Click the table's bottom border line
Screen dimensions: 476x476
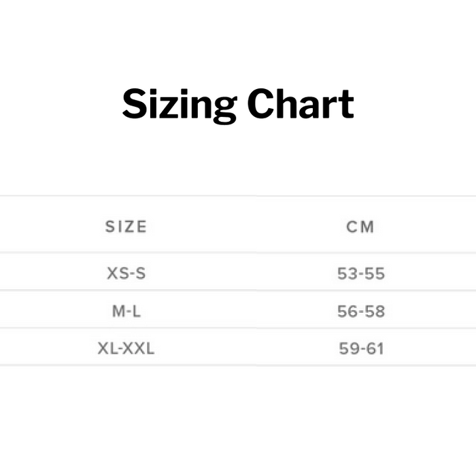(x=238, y=365)
